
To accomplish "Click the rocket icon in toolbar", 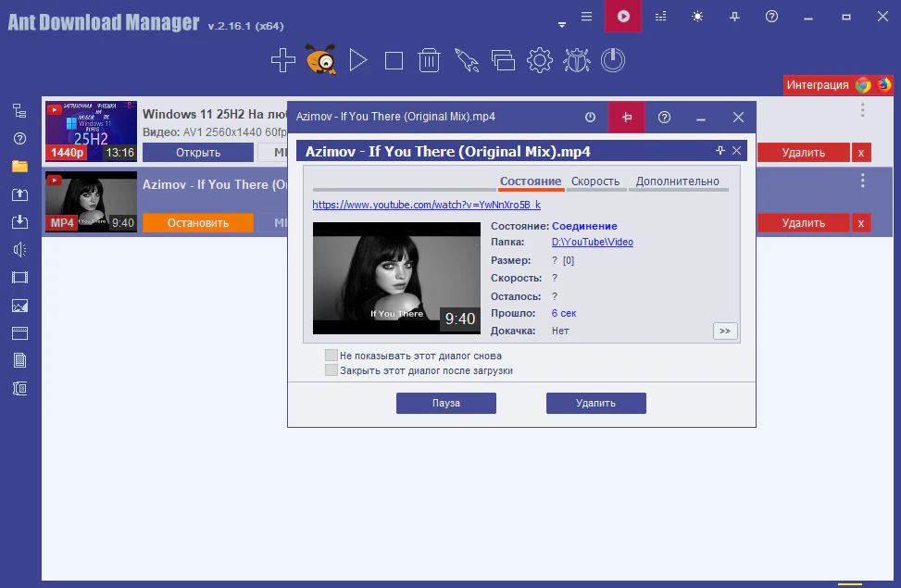I will coord(466,61).
